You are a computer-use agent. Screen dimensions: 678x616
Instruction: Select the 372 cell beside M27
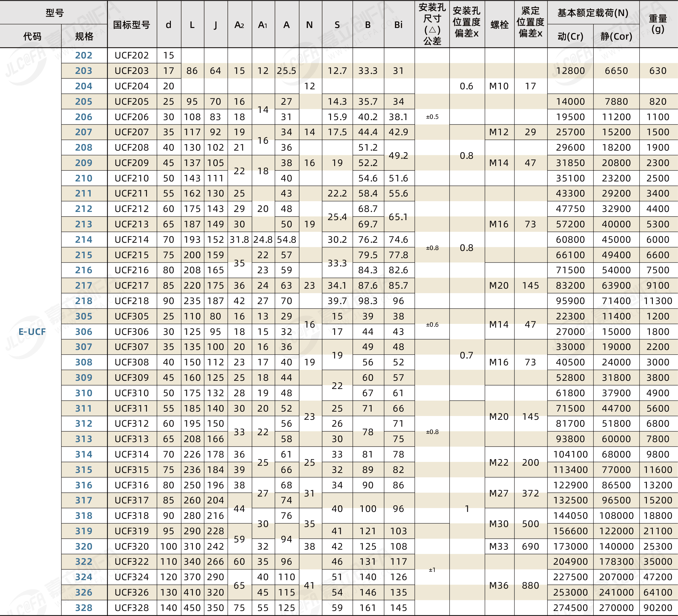pos(530,493)
